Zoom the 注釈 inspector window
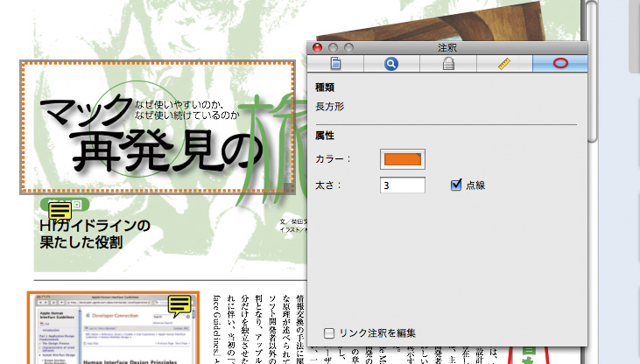The height and width of the screenshot is (364, 640). click(348, 48)
